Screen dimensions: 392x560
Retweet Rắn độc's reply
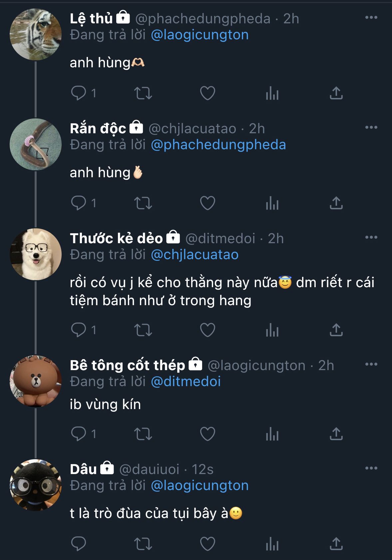click(143, 203)
